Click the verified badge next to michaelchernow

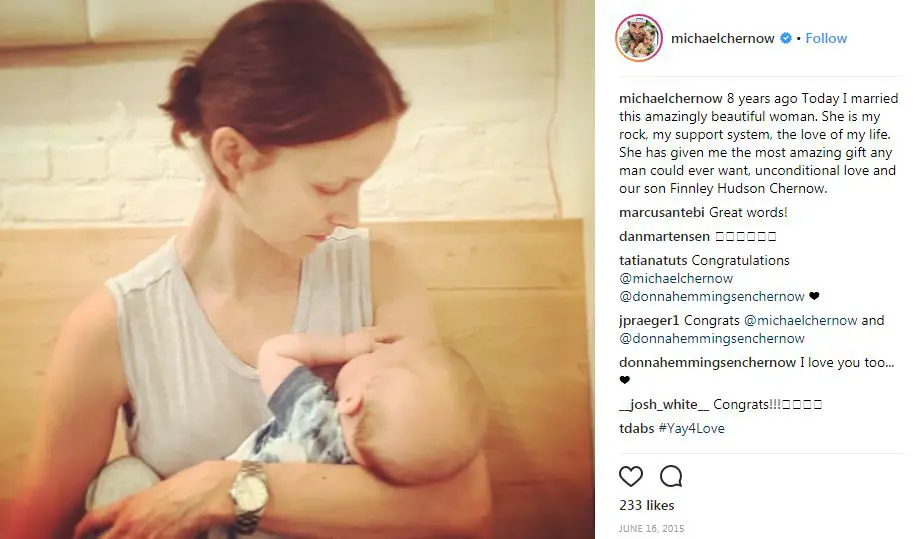click(x=785, y=38)
